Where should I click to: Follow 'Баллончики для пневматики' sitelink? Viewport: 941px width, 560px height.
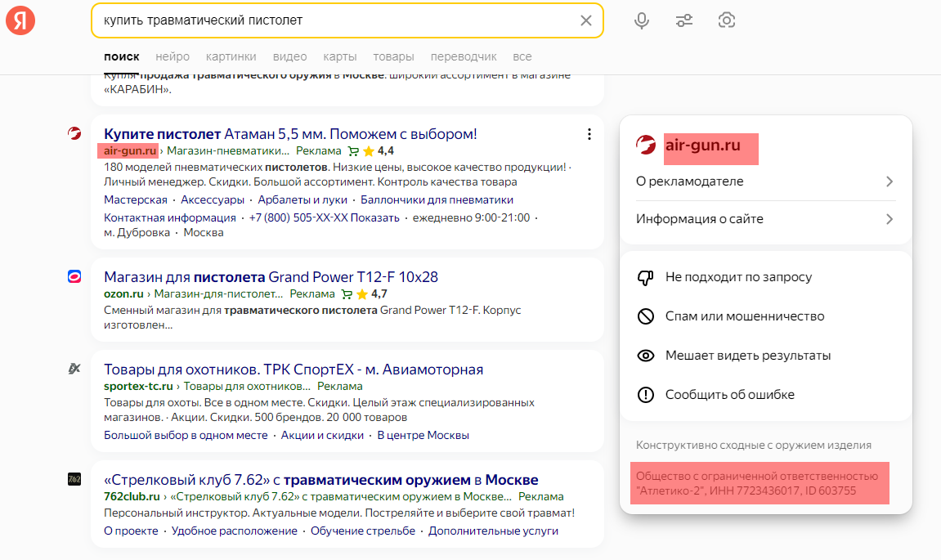[x=437, y=199]
